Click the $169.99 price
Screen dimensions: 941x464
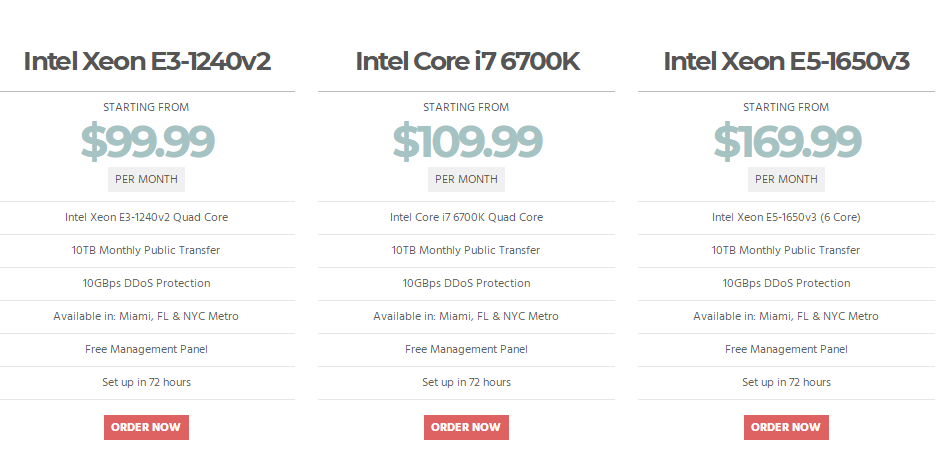[x=787, y=142]
